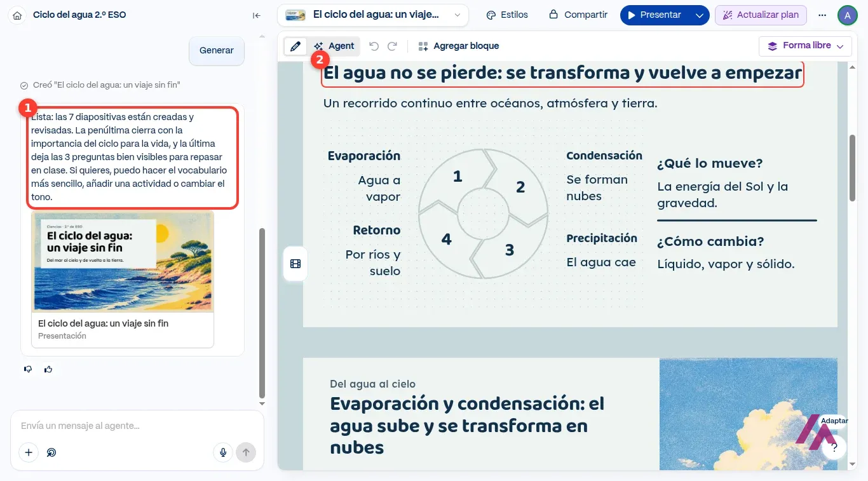Send message with arrow button
This screenshot has height=481, width=868.
[x=246, y=452]
